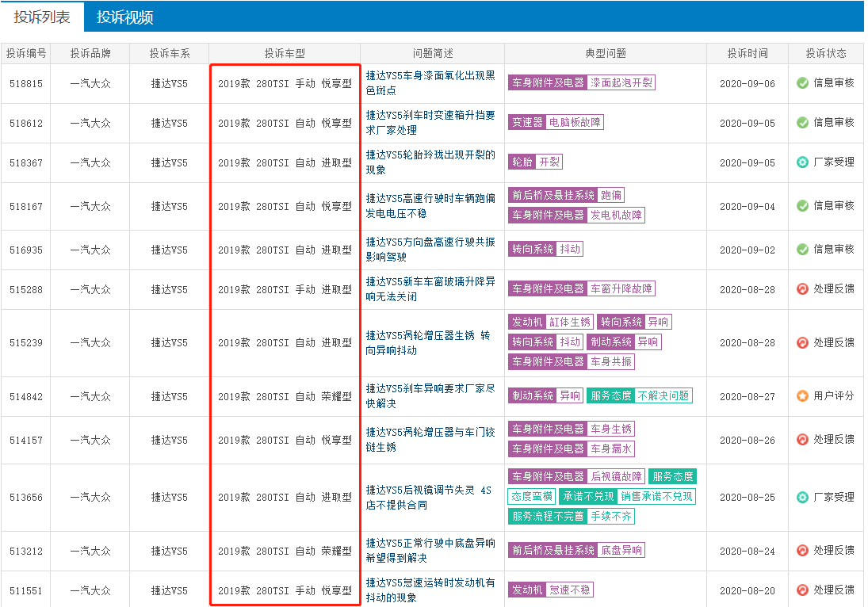Click status icon in row 513656
This screenshot has width=868, height=607.
pos(802,498)
